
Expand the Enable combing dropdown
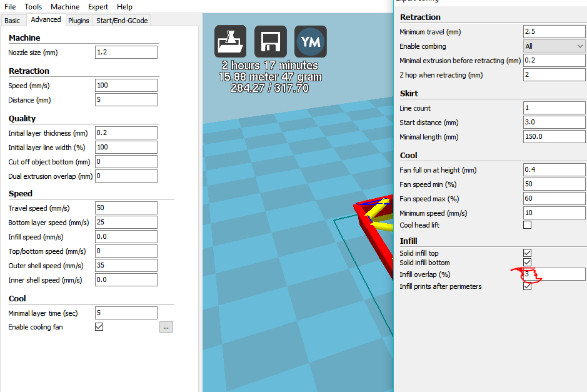(x=554, y=46)
